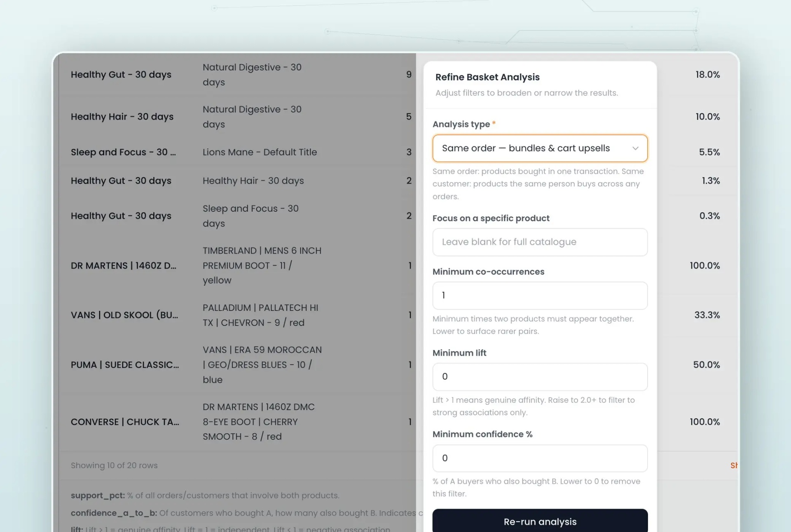This screenshot has width=791, height=532.
Task: Click the CONVERSE CHUCK TA product cell
Action: 124,422
